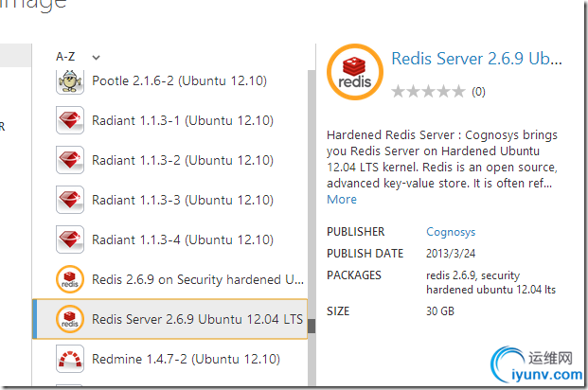
Task: Select Redis Server 2.6.9 Ubuntu 12.04 LTS
Action: (170, 319)
